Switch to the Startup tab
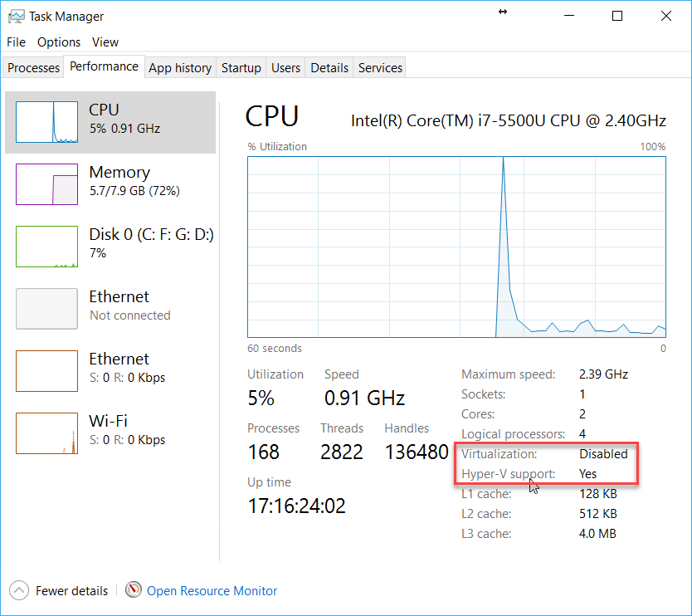 point(241,67)
